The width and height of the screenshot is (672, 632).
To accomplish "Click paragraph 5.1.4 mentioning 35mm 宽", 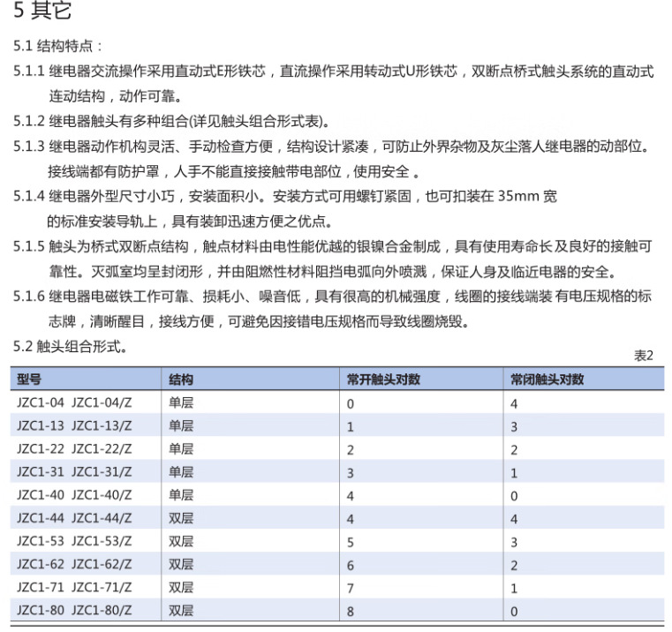I will click(x=285, y=208).
